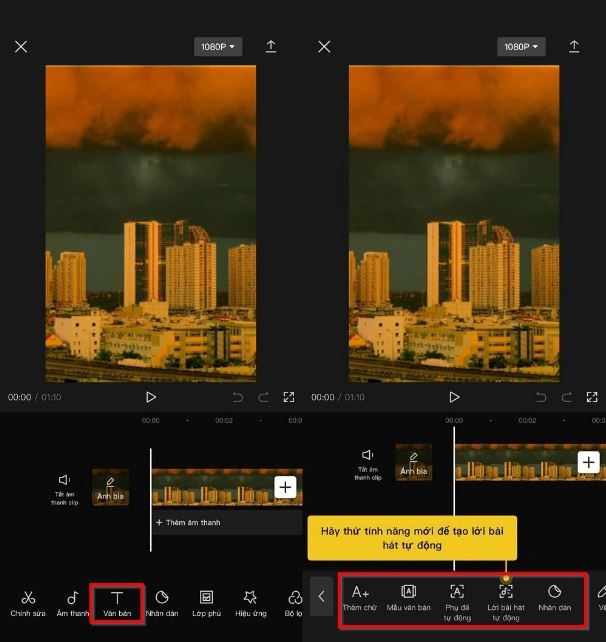Open the 'Bộ lọc' filter tool
The width and height of the screenshot is (606, 642).
point(294,604)
